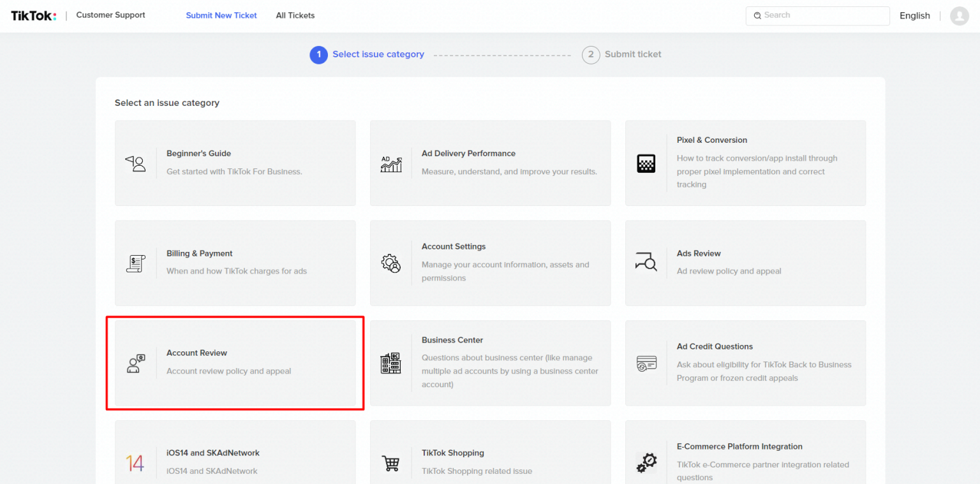The image size is (980, 484).
Task: Select the Account Review category card
Action: tap(235, 363)
